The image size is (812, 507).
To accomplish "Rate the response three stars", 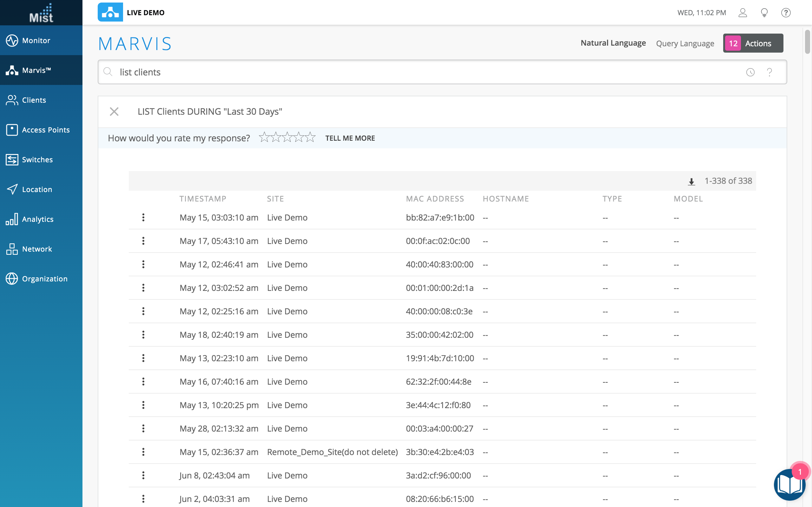I will click(287, 137).
